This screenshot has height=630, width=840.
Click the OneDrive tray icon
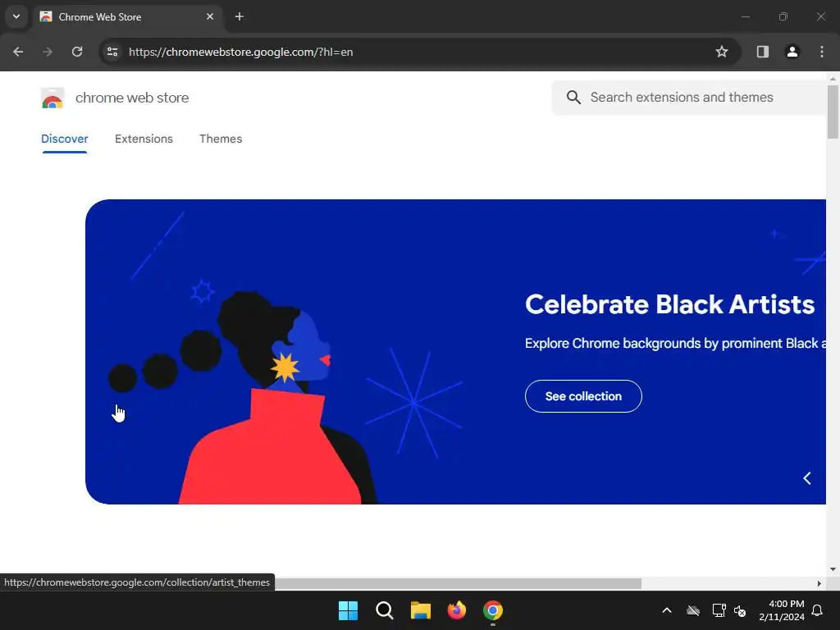(x=693, y=610)
